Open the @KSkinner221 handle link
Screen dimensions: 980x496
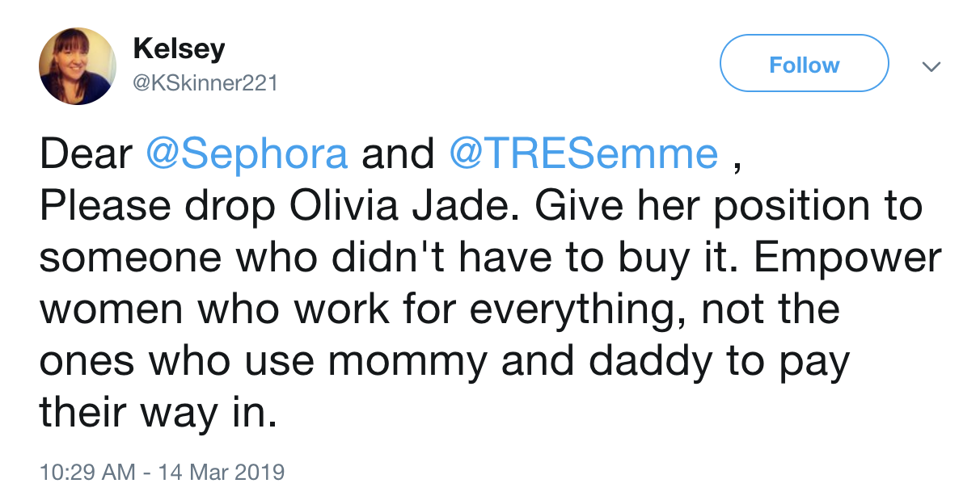(205, 83)
